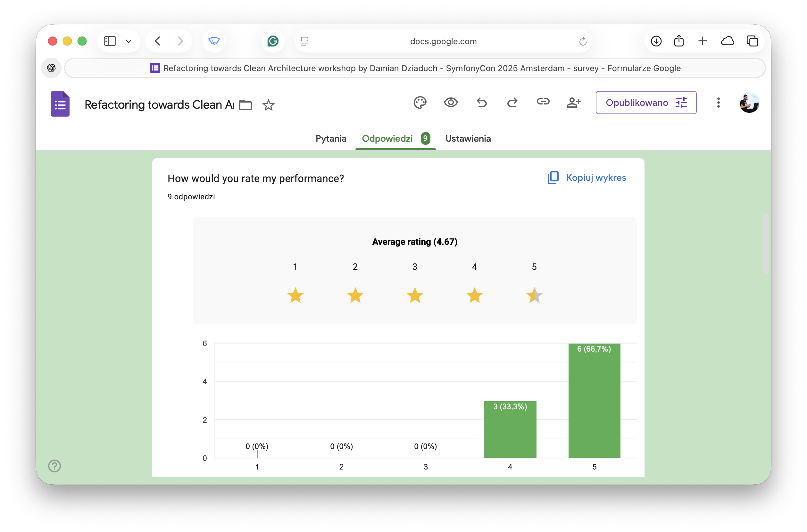This screenshot has height=532, width=807.
Task: Move form to folder icon
Action: [x=245, y=105]
